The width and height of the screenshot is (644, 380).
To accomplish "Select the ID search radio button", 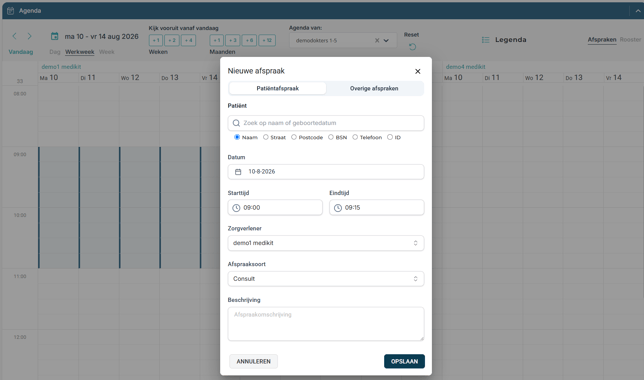I will coord(390,137).
